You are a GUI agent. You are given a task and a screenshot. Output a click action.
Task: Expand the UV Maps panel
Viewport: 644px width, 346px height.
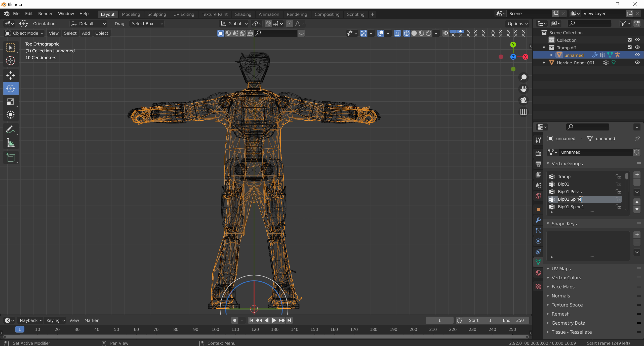(561, 269)
